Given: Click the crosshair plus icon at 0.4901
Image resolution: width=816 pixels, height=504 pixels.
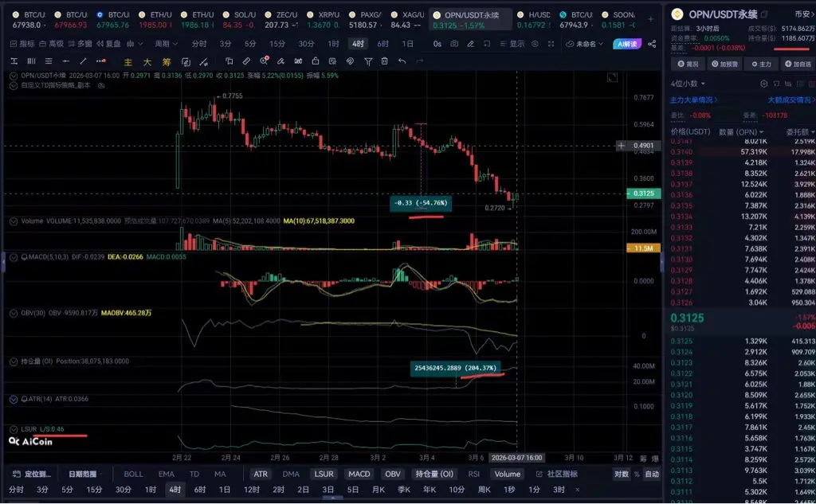Looking at the screenshot, I should pyautogui.click(x=621, y=146).
